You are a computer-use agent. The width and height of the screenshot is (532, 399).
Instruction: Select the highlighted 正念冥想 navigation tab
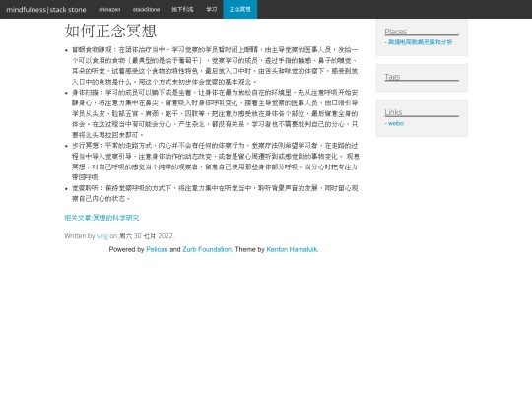click(239, 10)
